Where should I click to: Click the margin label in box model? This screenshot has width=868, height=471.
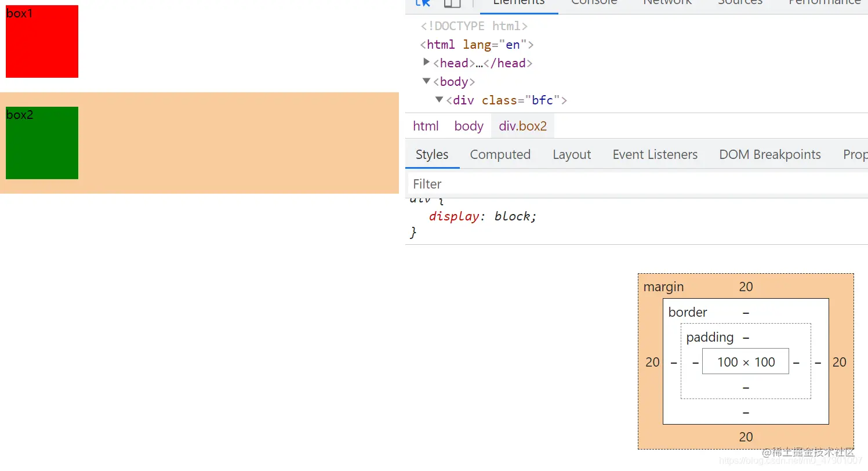tap(663, 287)
